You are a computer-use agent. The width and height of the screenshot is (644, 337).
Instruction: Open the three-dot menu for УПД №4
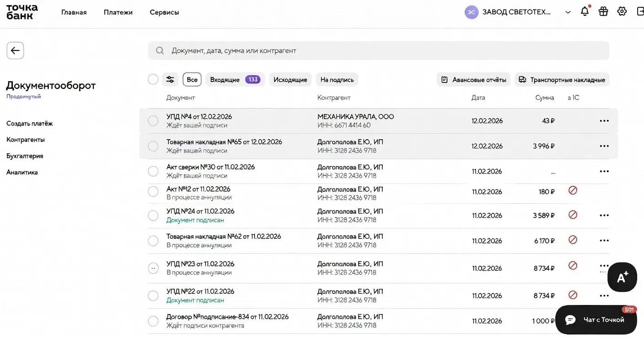604,120
